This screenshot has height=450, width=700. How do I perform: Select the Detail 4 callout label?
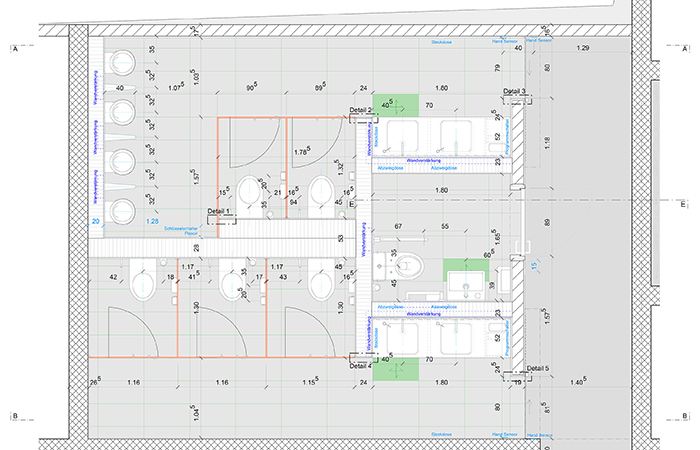click(360, 365)
